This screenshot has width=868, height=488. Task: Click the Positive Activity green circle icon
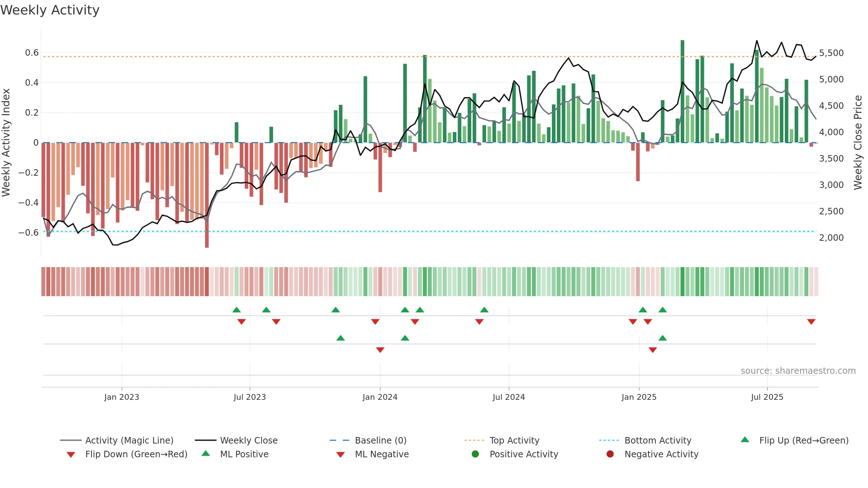pos(475,454)
